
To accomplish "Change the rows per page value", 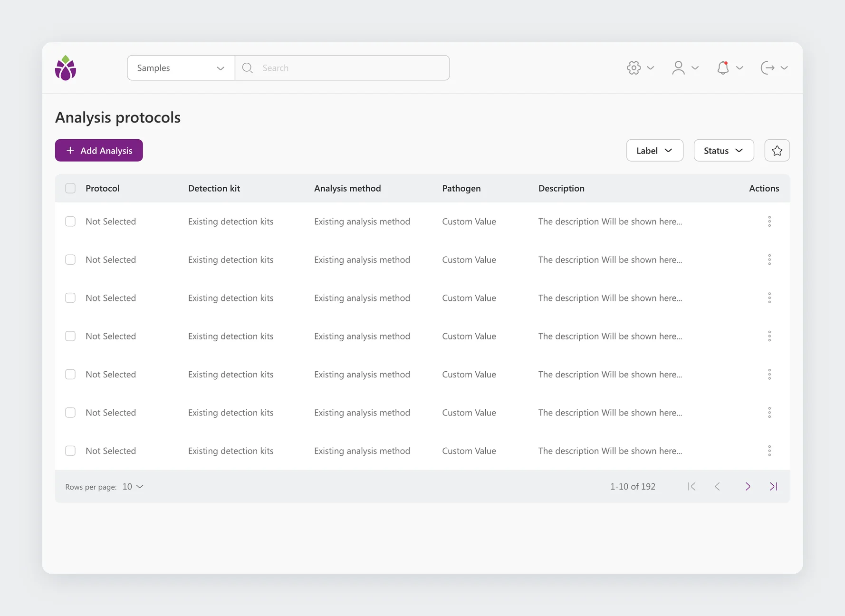I will [133, 487].
